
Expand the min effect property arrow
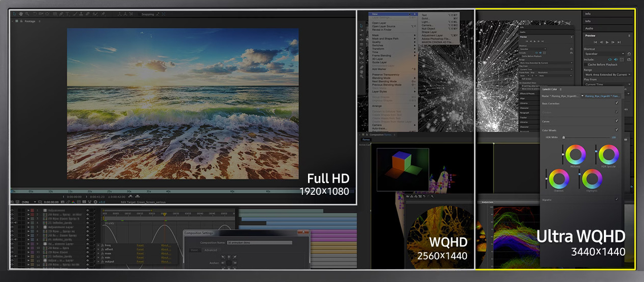98,257
